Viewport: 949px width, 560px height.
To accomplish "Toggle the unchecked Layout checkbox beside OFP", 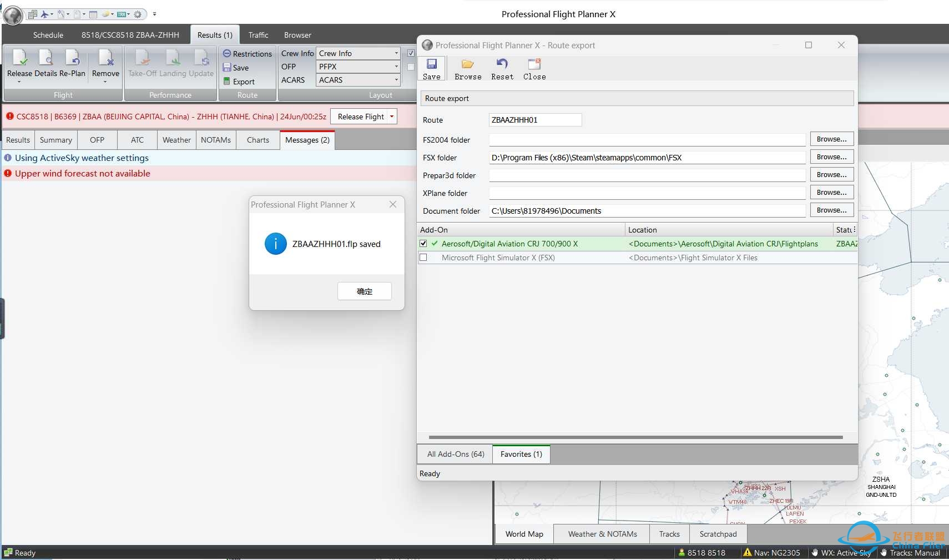I will pos(411,67).
